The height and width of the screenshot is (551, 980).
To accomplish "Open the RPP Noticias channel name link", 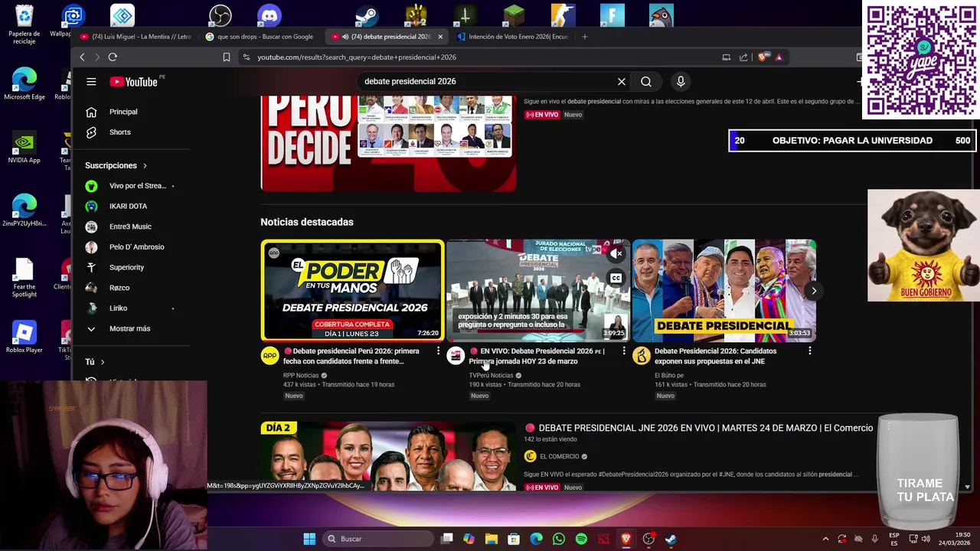I will (x=301, y=376).
